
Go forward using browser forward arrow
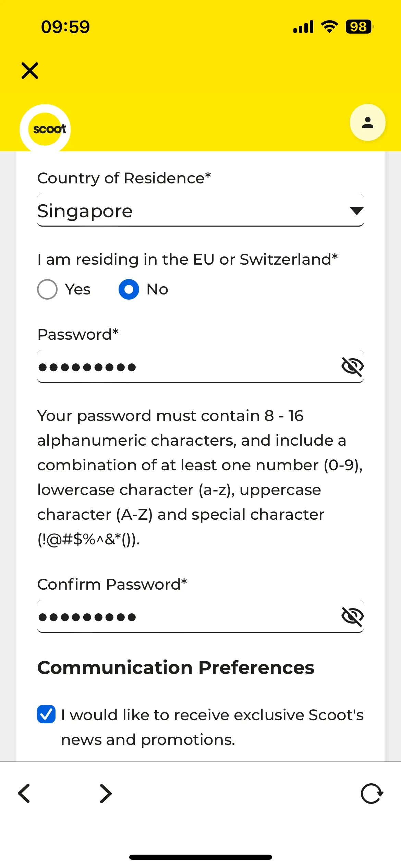point(106,793)
